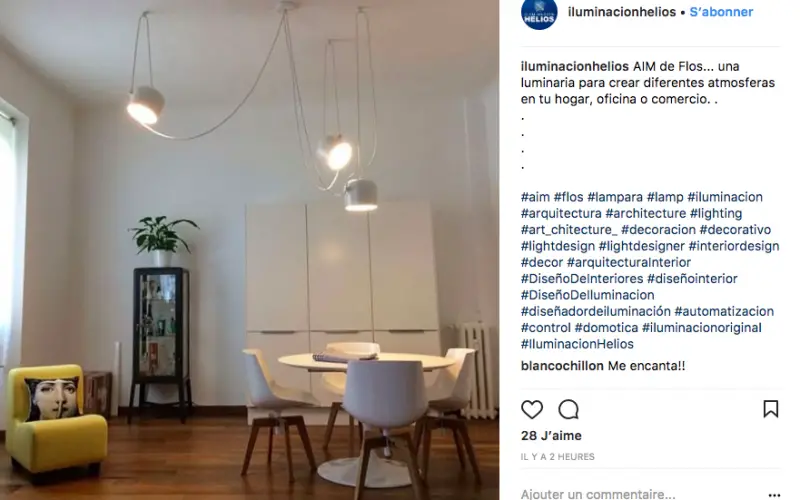Click the S'abonner follow link
The image size is (800, 500).
[x=721, y=12]
